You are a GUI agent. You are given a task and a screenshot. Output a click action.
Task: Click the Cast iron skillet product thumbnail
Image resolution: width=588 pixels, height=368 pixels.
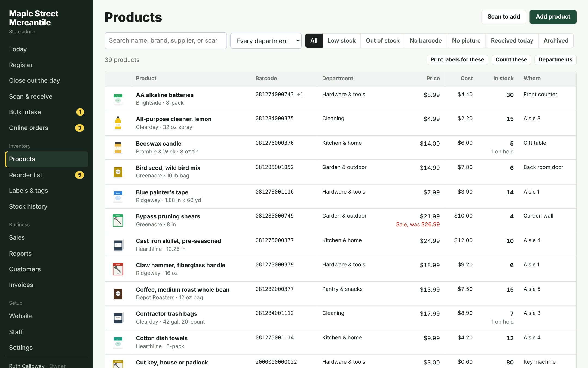coord(118,245)
